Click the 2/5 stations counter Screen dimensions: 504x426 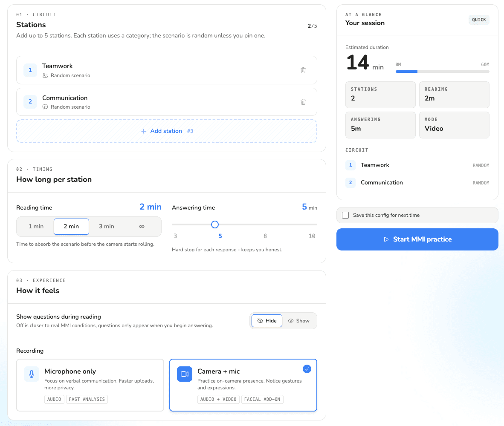click(x=313, y=26)
